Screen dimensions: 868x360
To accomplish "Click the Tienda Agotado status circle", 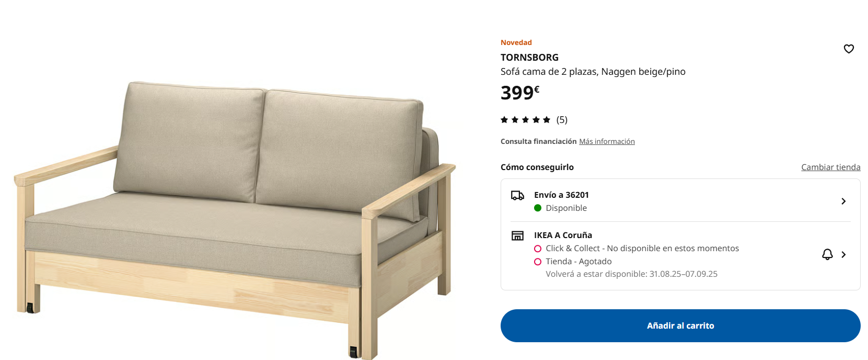I will (538, 262).
